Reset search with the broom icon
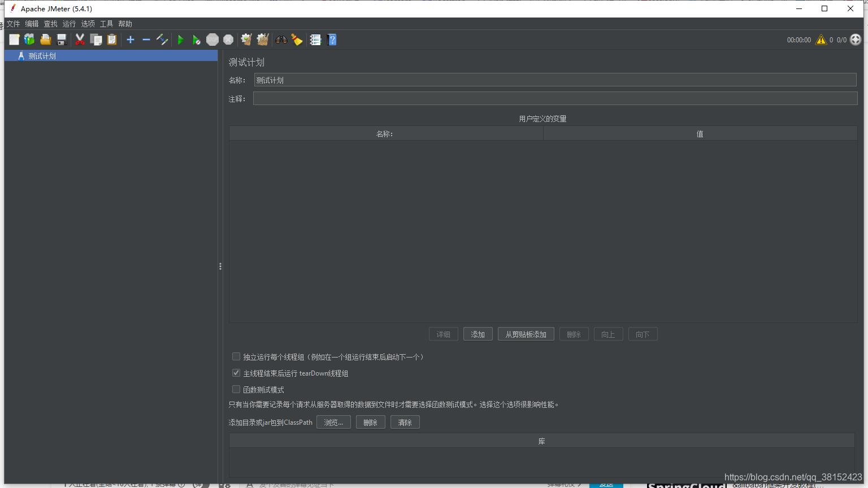 pyautogui.click(x=297, y=40)
